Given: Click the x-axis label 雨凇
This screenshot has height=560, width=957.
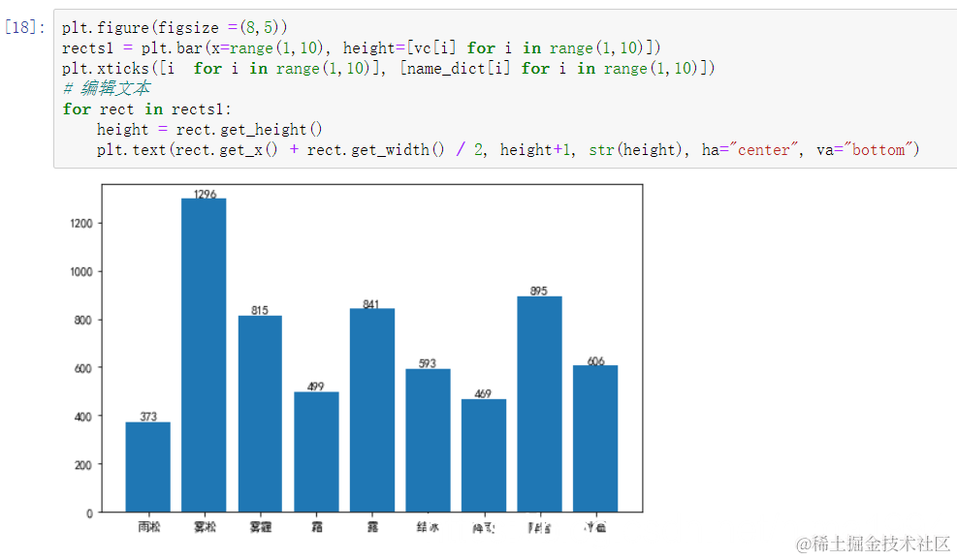Looking at the screenshot, I should (148, 526).
